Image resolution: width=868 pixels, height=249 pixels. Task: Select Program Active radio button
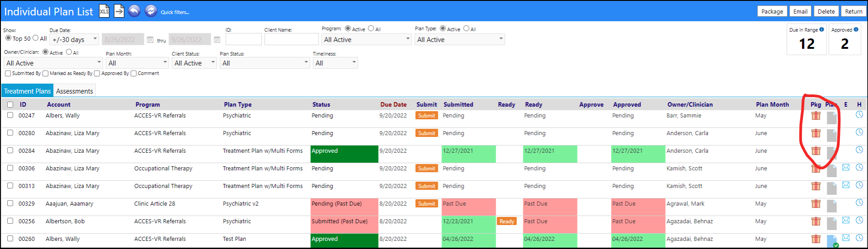[348, 28]
